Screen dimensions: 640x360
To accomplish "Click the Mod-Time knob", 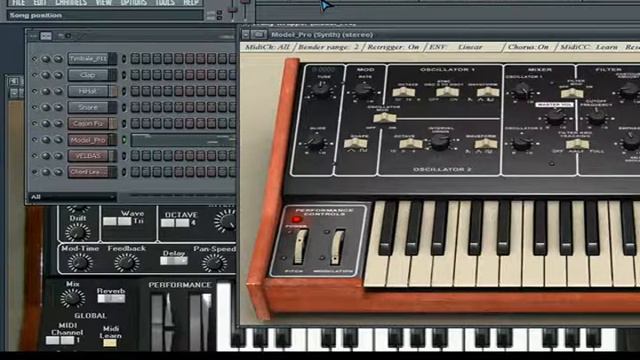I will [x=80, y=263].
